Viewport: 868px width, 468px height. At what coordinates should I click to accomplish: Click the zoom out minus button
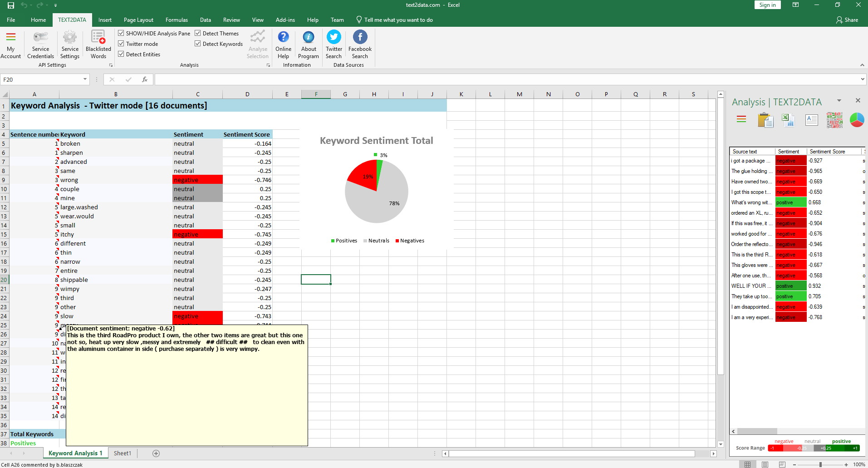[x=794, y=464]
